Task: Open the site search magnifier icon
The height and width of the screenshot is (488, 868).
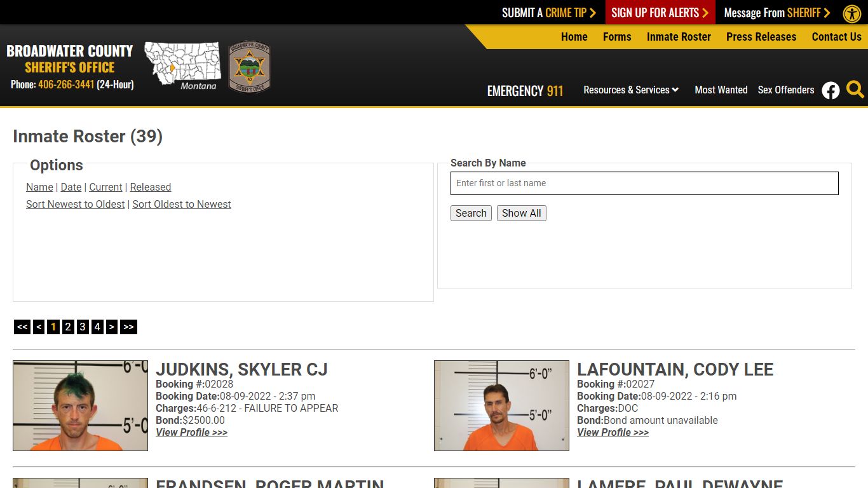Action: tap(855, 90)
